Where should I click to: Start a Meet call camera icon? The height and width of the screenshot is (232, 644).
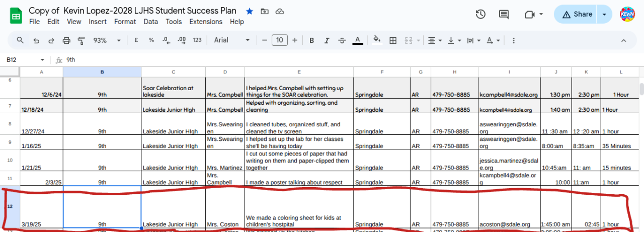[529, 15]
